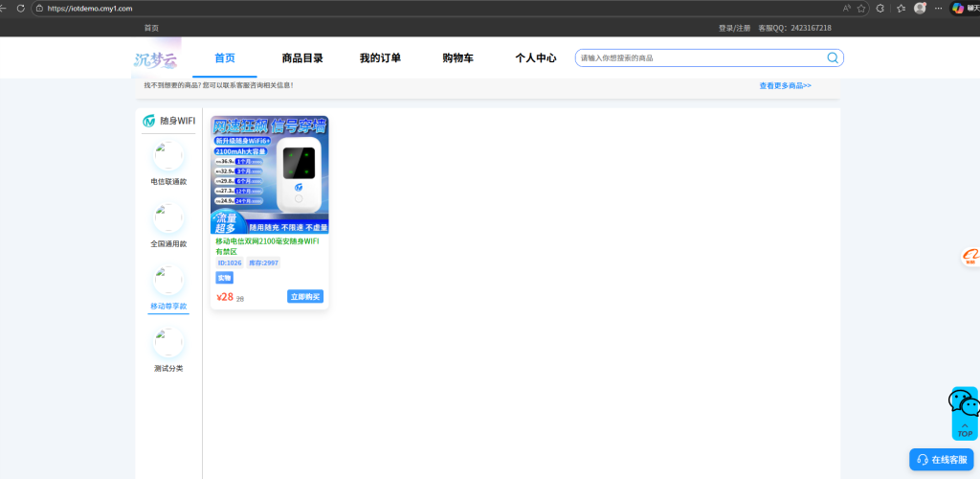Click the Alibaba floating side icon
The height and width of the screenshot is (479, 980).
tap(970, 257)
